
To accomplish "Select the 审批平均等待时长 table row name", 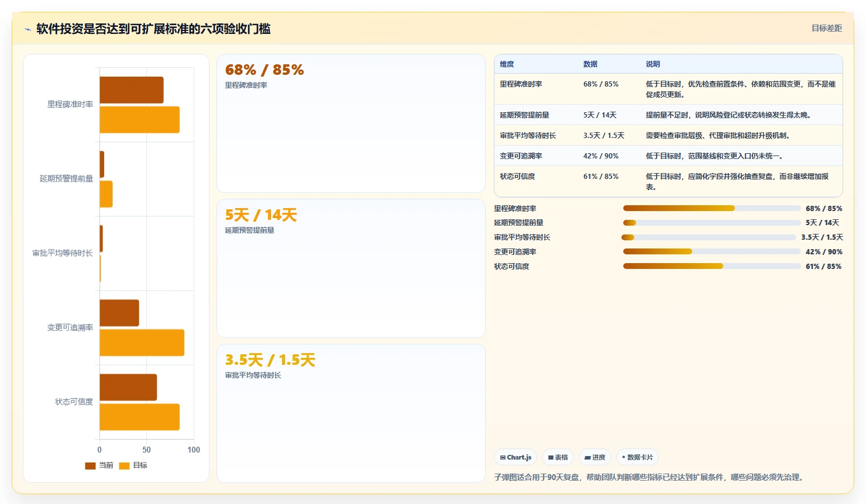I will [x=528, y=136].
